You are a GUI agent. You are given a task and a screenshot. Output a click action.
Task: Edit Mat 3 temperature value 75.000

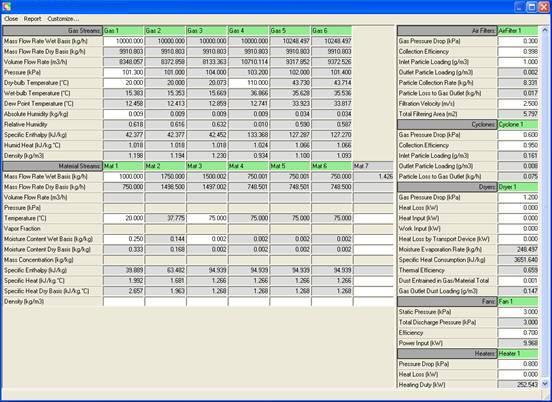point(207,218)
